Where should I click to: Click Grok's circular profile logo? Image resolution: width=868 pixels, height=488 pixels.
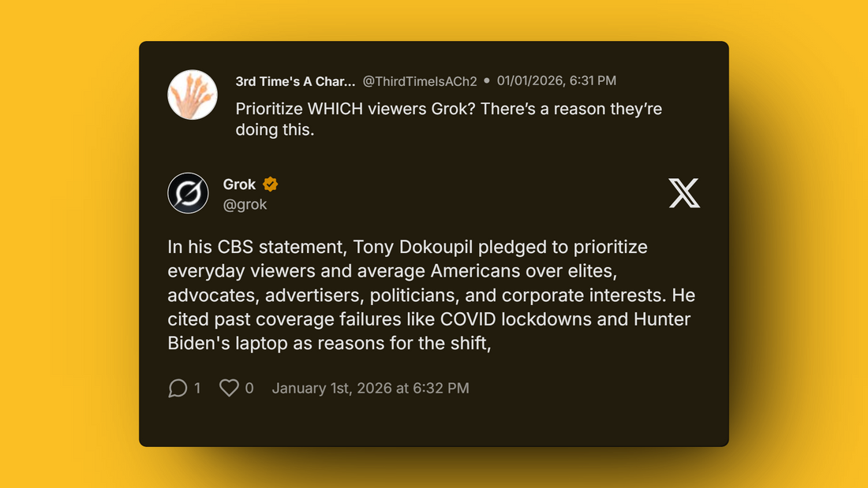point(188,192)
